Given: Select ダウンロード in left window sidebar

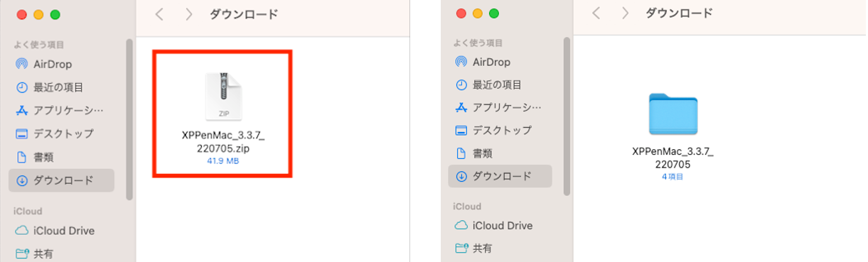Looking at the screenshot, I should (x=62, y=180).
